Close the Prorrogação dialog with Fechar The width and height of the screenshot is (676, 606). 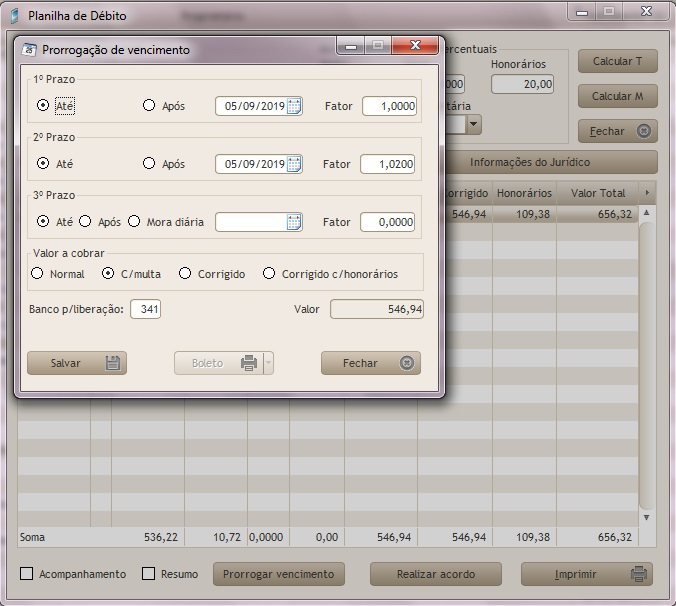370,363
